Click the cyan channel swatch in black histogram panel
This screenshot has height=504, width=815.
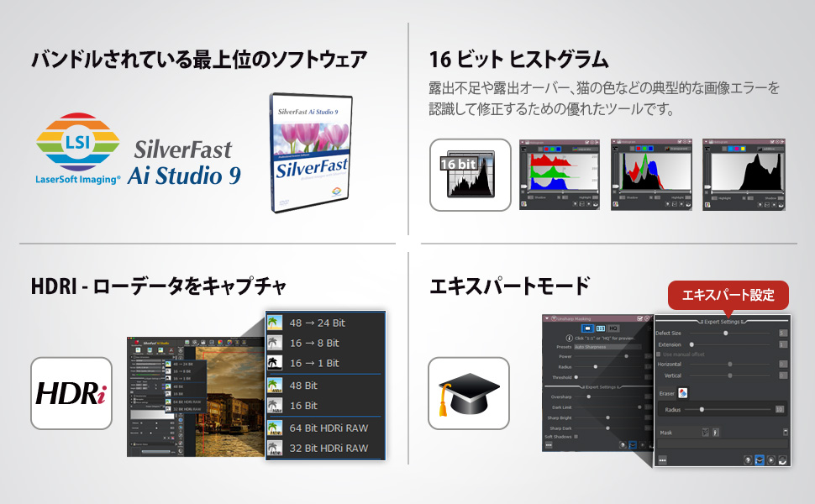point(731,149)
